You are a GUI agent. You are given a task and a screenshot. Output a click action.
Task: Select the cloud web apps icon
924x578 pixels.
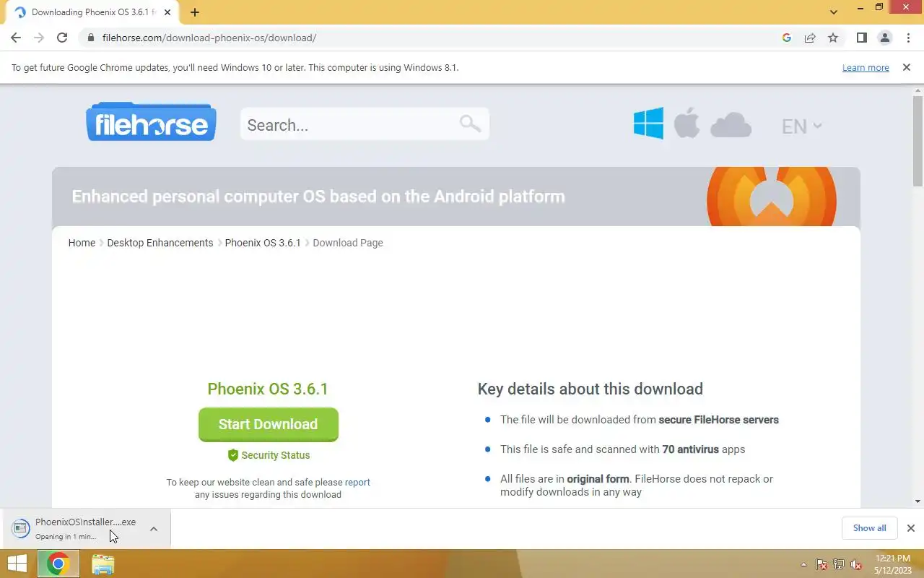pyautogui.click(x=731, y=125)
